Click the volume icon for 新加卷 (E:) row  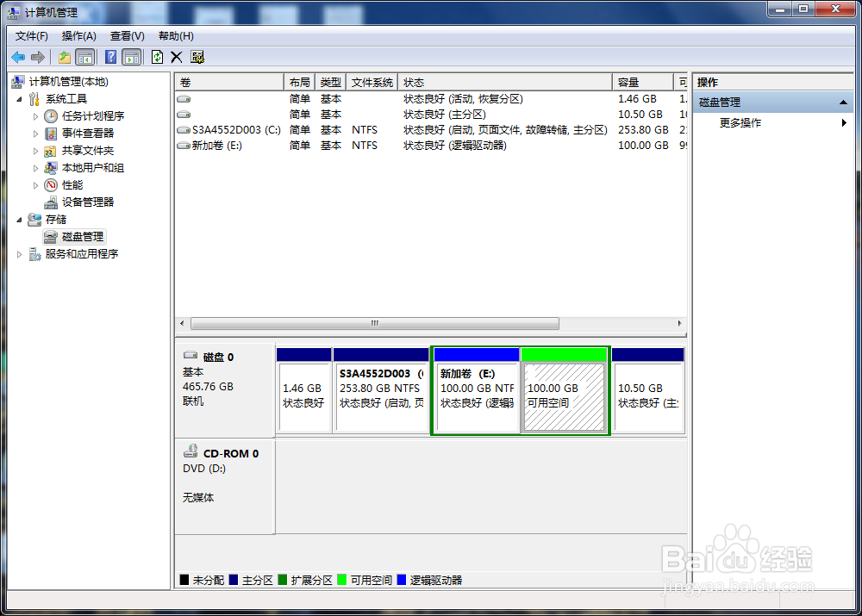(x=184, y=146)
